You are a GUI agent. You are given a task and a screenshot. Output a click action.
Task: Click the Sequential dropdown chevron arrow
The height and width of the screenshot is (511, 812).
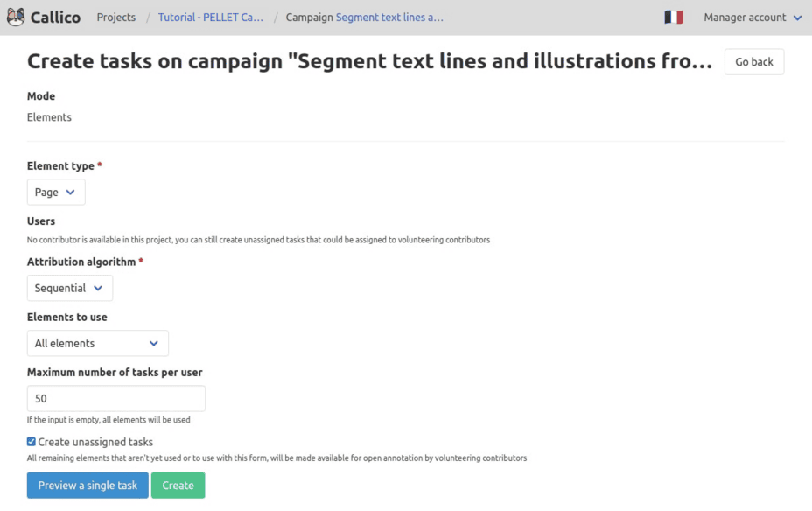pos(98,289)
